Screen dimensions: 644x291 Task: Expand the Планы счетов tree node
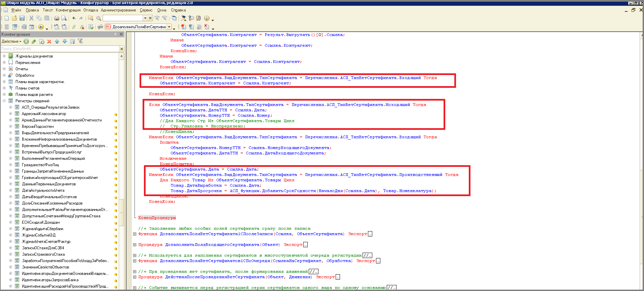coord(4,88)
